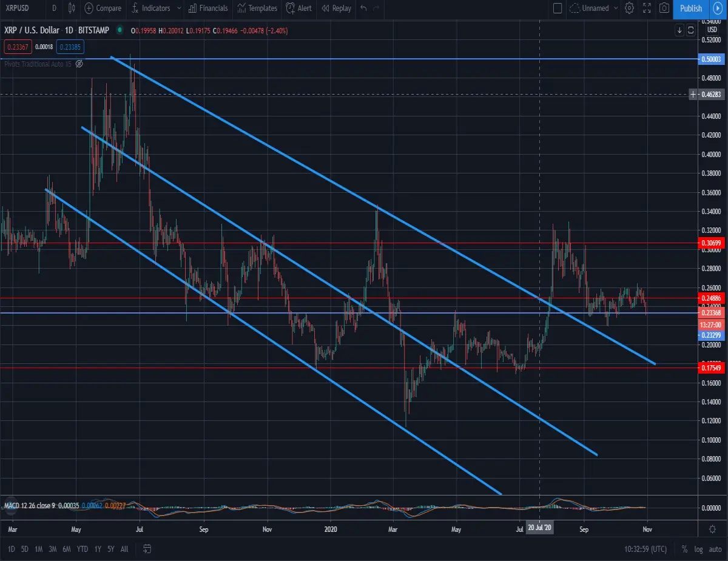Create a price Alert

[x=298, y=8]
